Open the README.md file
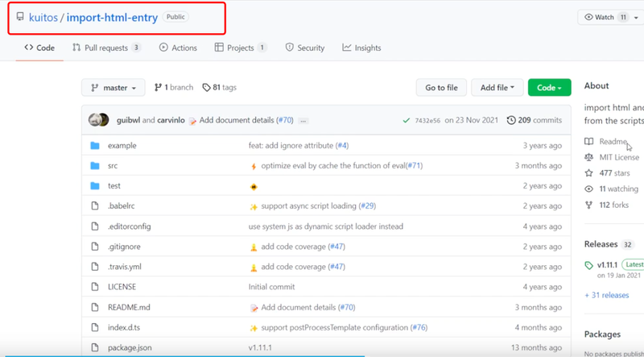 [x=129, y=308]
